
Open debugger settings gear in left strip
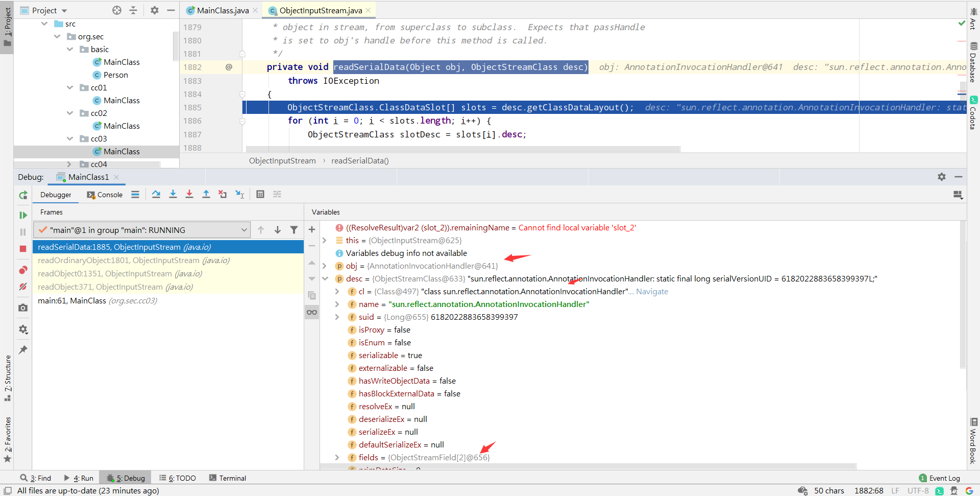pos(23,329)
